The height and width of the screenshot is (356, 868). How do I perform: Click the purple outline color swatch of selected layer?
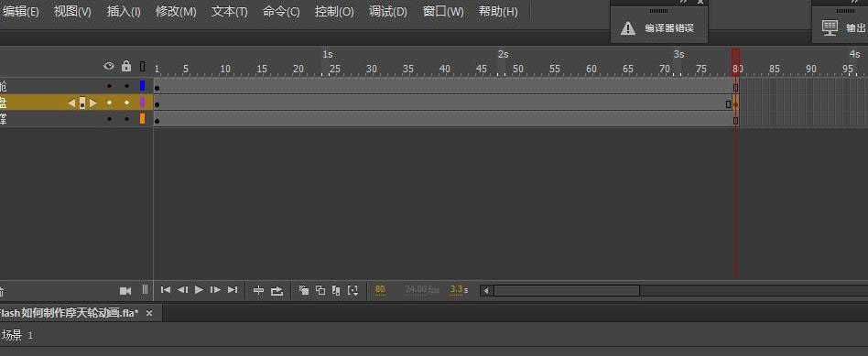142,102
